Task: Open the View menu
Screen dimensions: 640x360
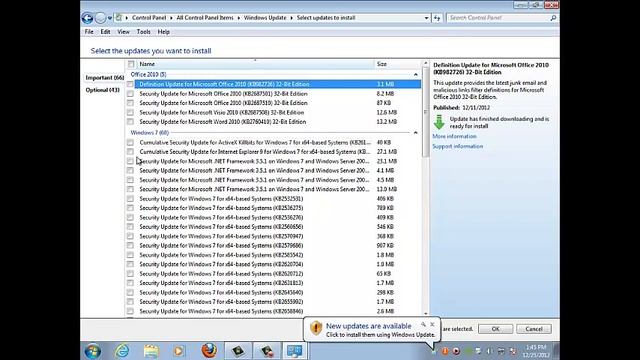Action: coord(123,32)
